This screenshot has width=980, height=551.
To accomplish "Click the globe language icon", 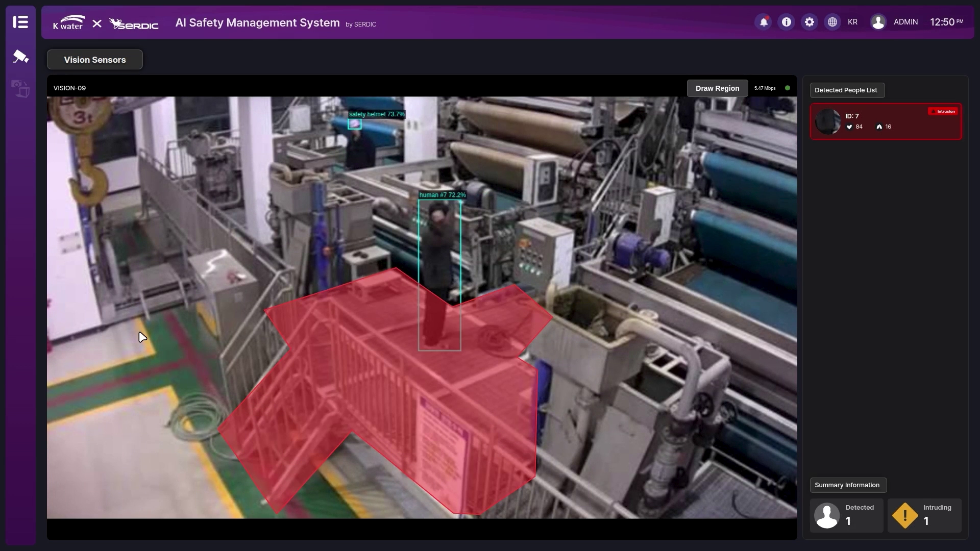I will click(x=832, y=22).
